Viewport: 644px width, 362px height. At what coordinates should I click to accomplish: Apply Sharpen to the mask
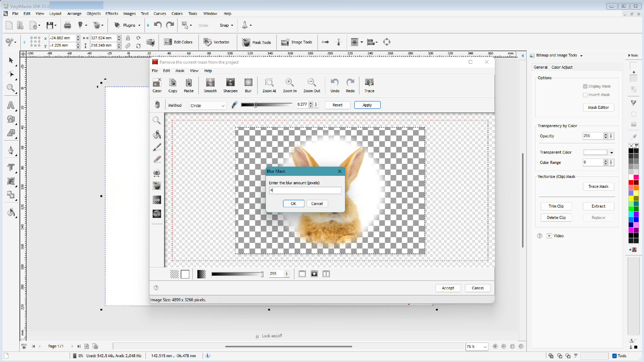[230, 85]
